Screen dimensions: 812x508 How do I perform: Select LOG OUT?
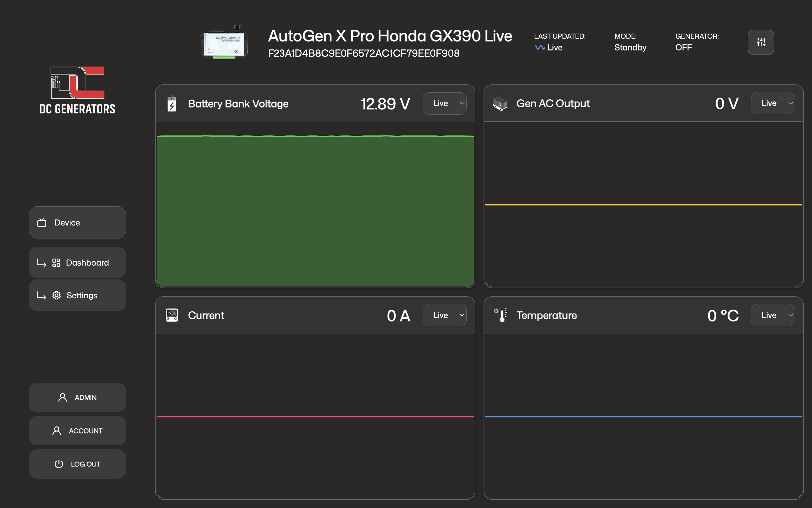(78, 464)
